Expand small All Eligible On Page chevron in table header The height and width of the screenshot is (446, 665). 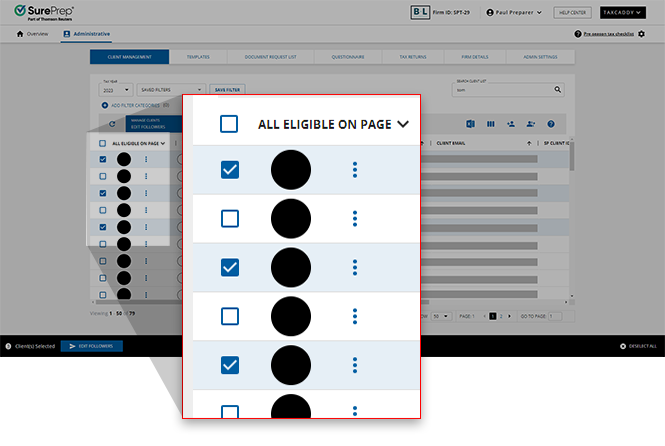click(x=163, y=143)
